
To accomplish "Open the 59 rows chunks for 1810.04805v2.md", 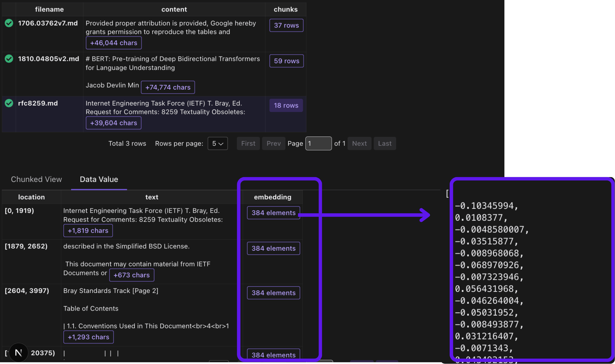I will coord(286,61).
